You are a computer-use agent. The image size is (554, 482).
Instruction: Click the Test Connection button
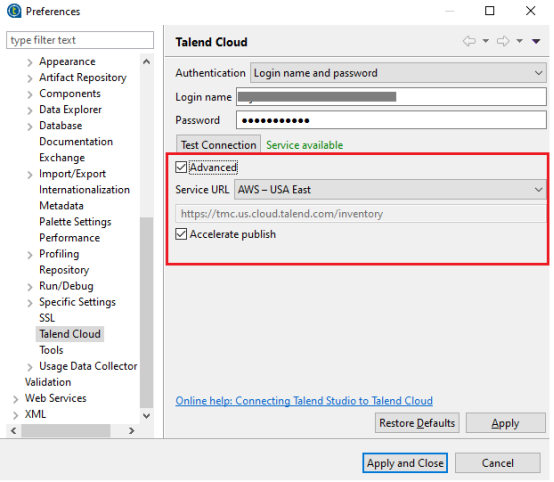click(x=218, y=145)
